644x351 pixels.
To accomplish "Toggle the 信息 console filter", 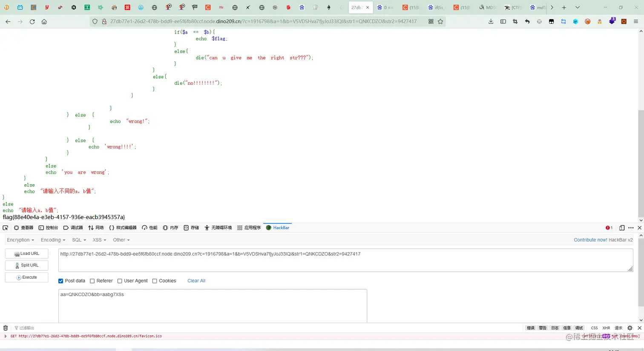I will click(567, 328).
